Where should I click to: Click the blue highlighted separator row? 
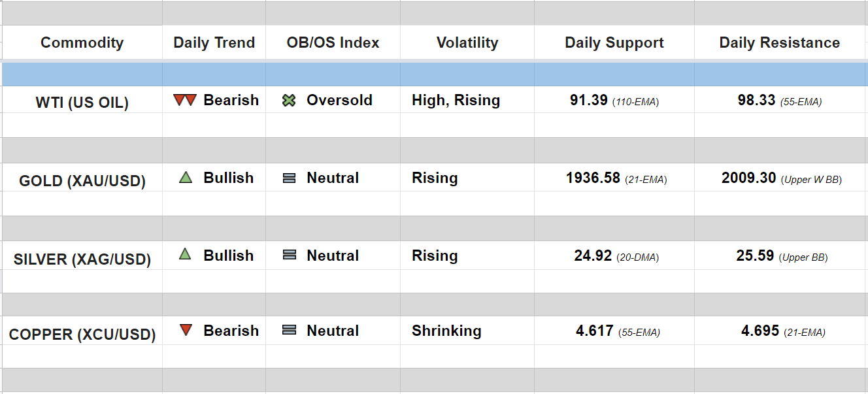(434, 74)
